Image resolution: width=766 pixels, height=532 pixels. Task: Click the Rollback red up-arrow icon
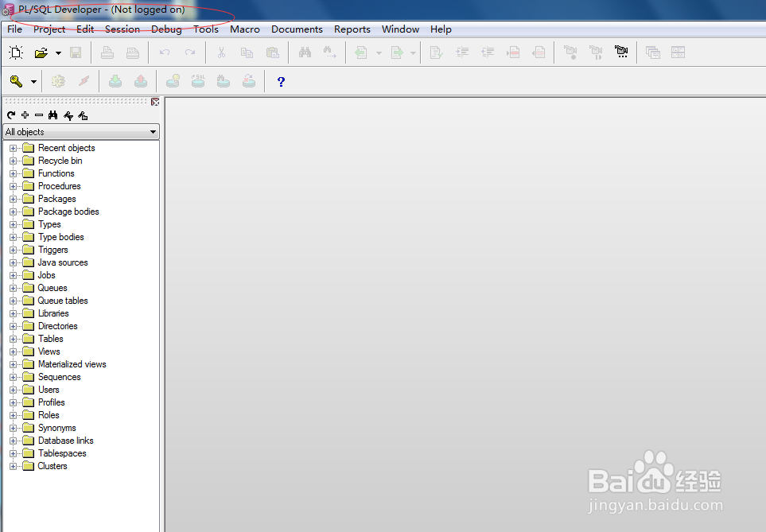[x=141, y=81]
